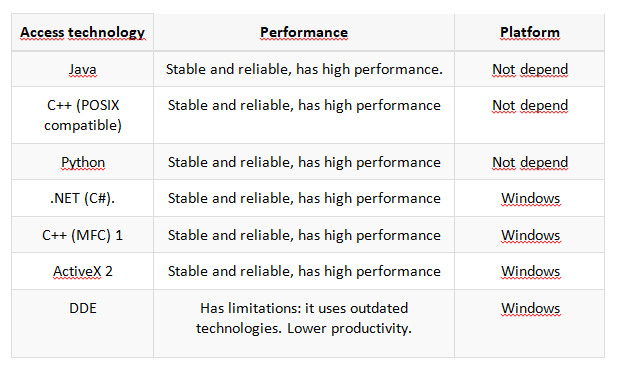
Task: Select the Java cell
Action: click(x=82, y=69)
